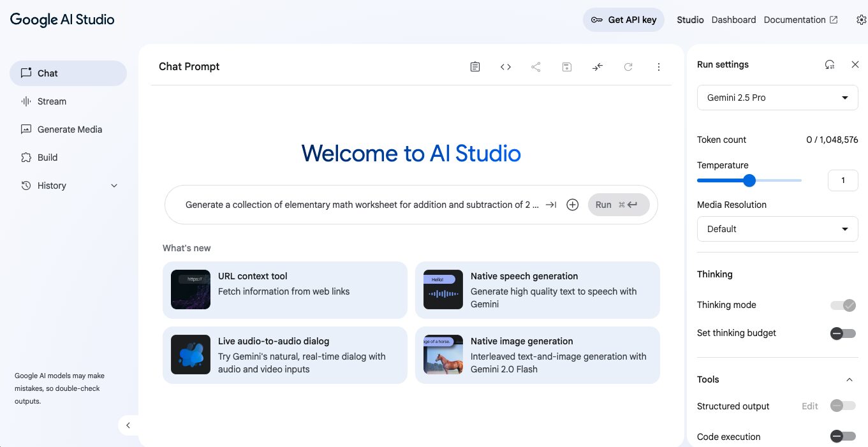868x447 pixels.
Task: Click the Chat Prompt title
Action: click(189, 66)
